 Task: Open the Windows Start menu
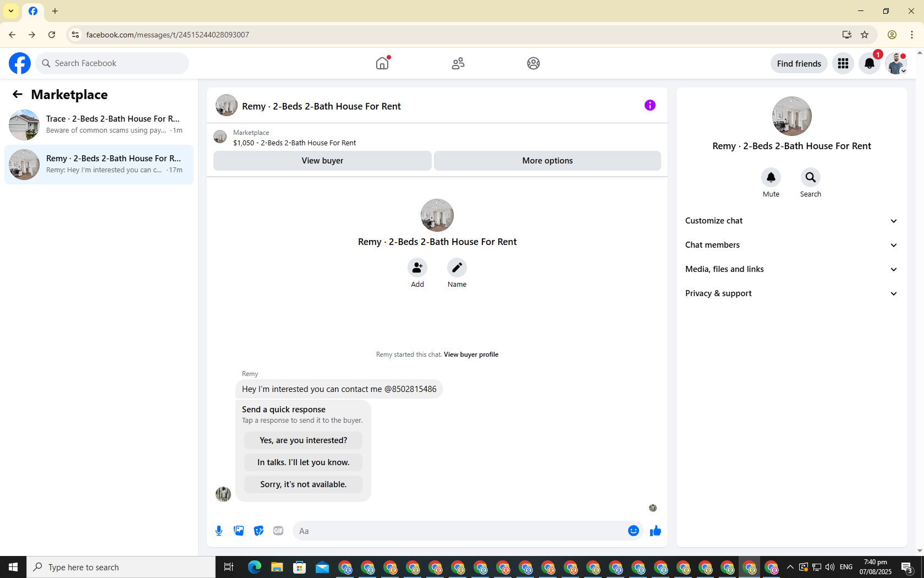coord(13,567)
